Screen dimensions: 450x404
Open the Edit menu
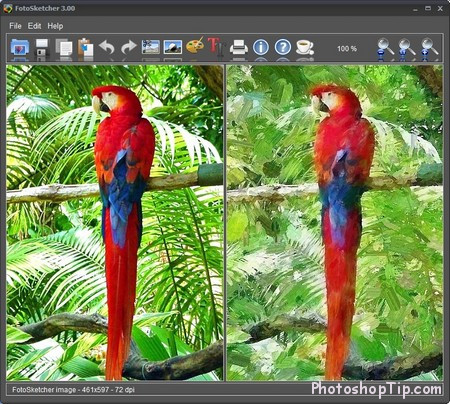pyautogui.click(x=34, y=26)
